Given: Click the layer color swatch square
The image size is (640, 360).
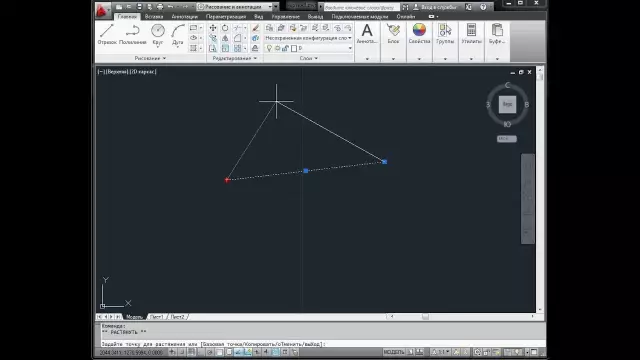Looking at the screenshot, I should 294,48.
